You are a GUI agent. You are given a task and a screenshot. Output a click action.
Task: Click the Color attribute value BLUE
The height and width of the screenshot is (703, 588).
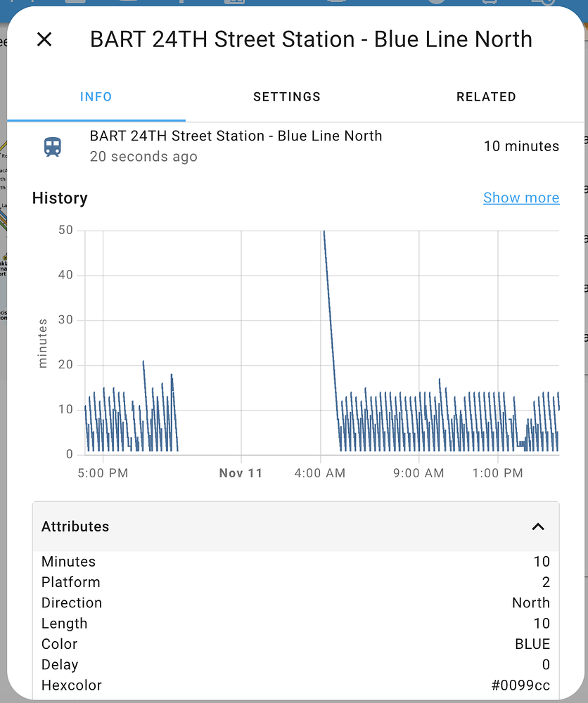[x=532, y=644]
